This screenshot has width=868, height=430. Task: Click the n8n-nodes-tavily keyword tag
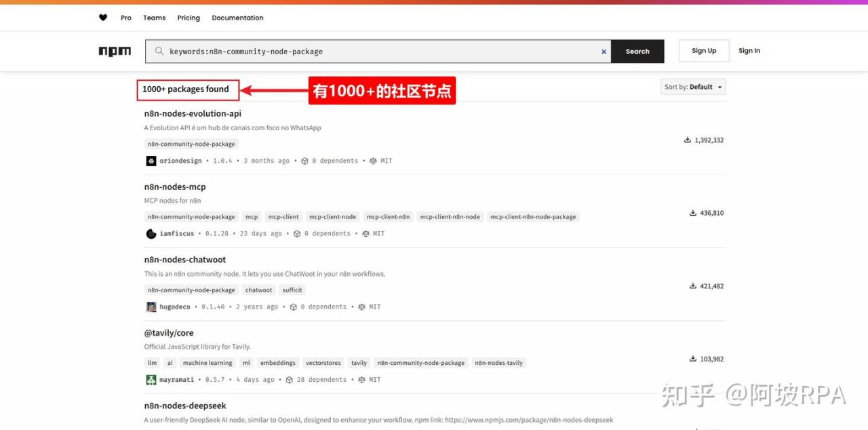point(498,363)
